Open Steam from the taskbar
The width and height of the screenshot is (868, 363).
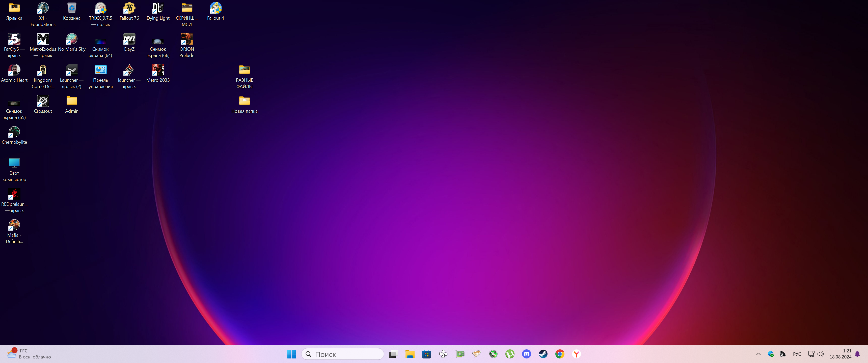click(543, 354)
